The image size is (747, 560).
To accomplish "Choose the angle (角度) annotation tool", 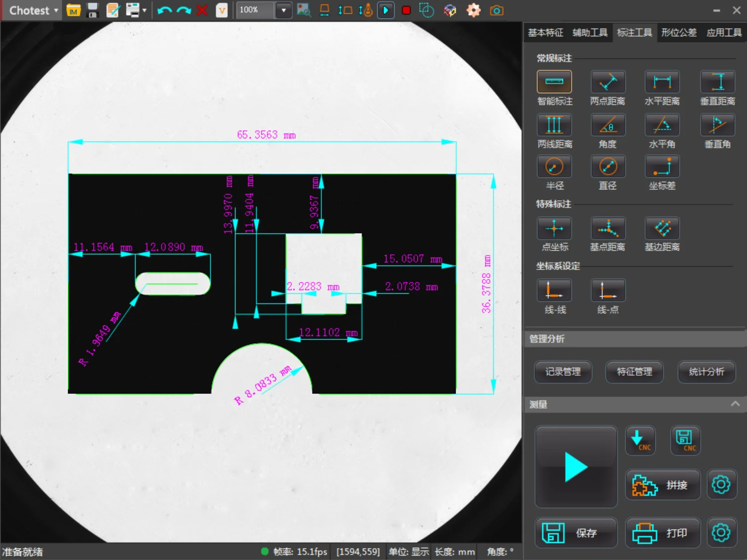I will [x=608, y=125].
